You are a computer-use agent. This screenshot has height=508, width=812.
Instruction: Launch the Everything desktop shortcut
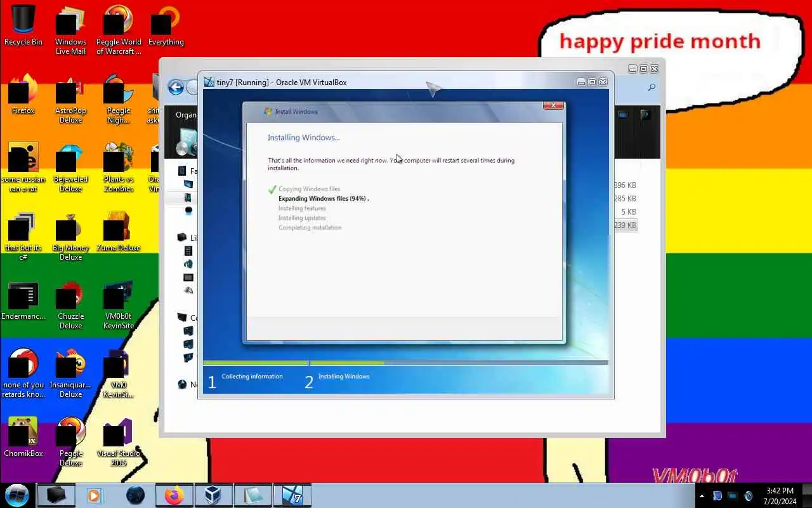(x=166, y=25)
